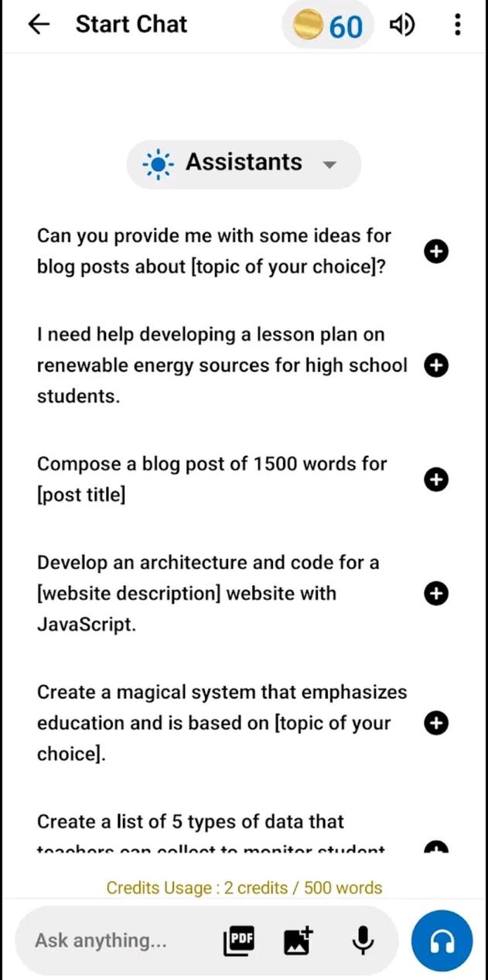This screenshot has width=488, height=980.
Task: Upload an image with the picture icon
Action: 298,941
